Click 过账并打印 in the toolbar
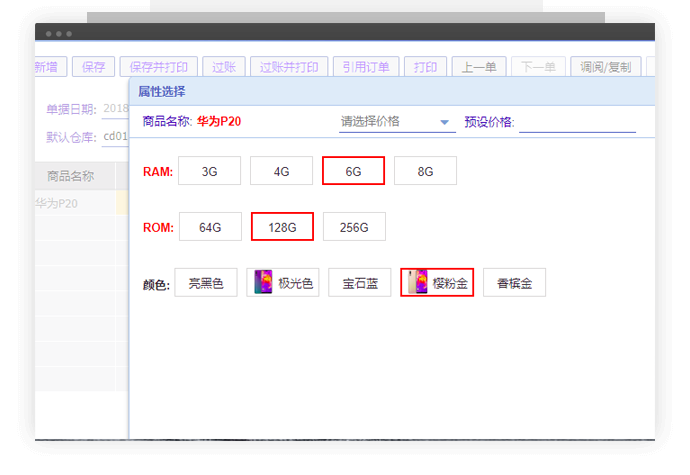The height and width of the screenshot is (475, 690). tap(289, 67)
